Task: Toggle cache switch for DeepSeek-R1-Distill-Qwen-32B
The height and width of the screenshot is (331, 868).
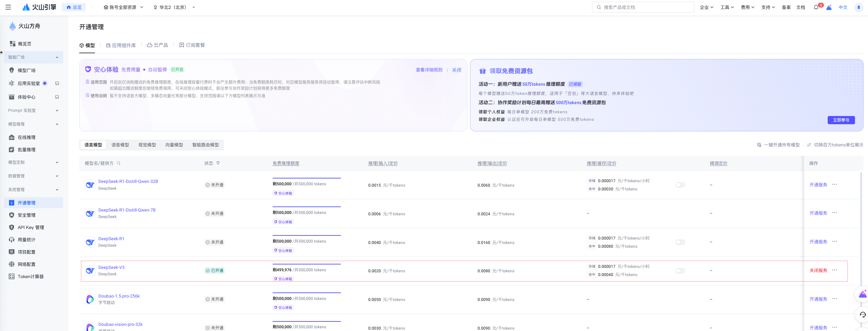Action: [x=680, y=185]
